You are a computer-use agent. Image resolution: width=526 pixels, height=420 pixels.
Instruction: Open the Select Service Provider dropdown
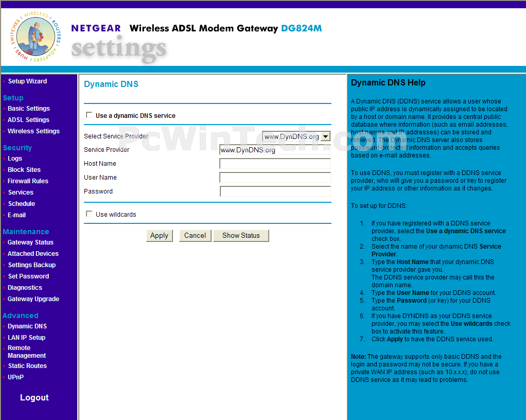click(x=296, y=136)
